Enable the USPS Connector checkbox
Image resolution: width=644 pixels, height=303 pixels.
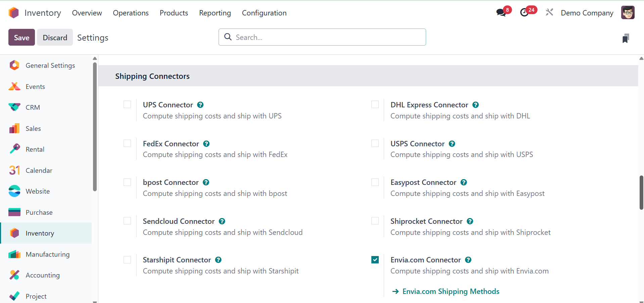[375, 143]
